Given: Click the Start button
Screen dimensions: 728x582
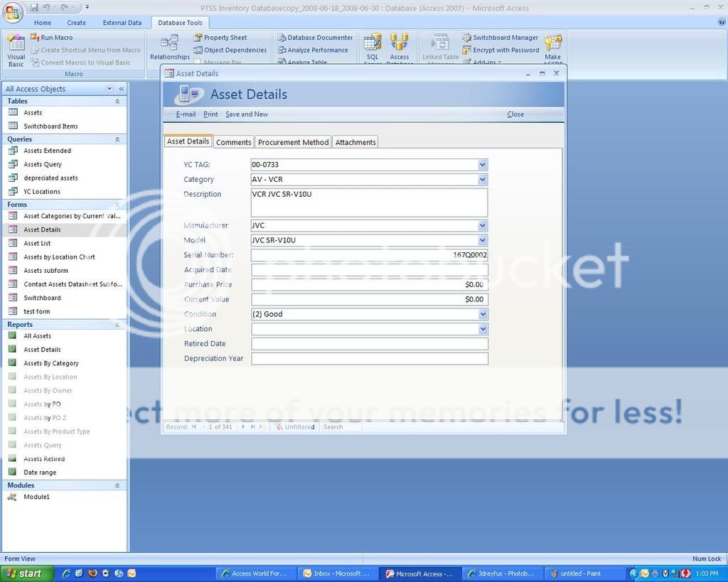Looking at the screenshot, I should (x=26, y=573).
